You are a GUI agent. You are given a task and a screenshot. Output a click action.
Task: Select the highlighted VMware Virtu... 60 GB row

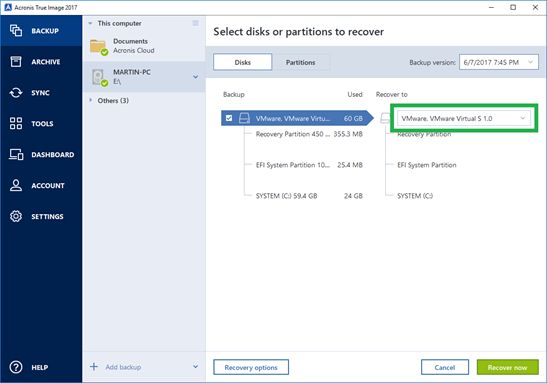click(x=297, y=118)
